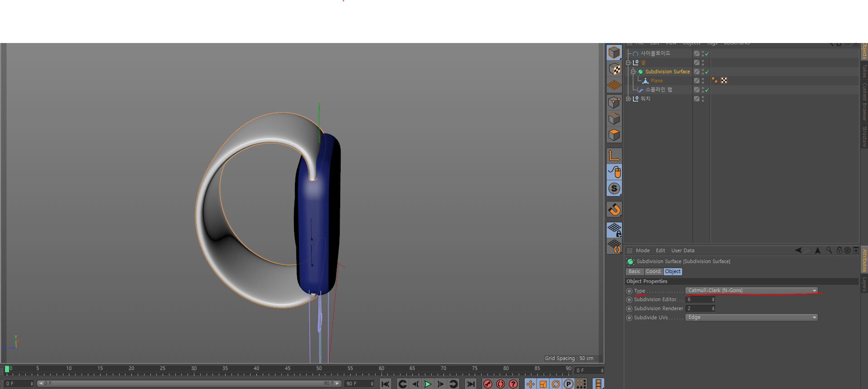868x389 pixels.
Task: Click the Planar Workplane icon below lock
Action: point(614,246)
